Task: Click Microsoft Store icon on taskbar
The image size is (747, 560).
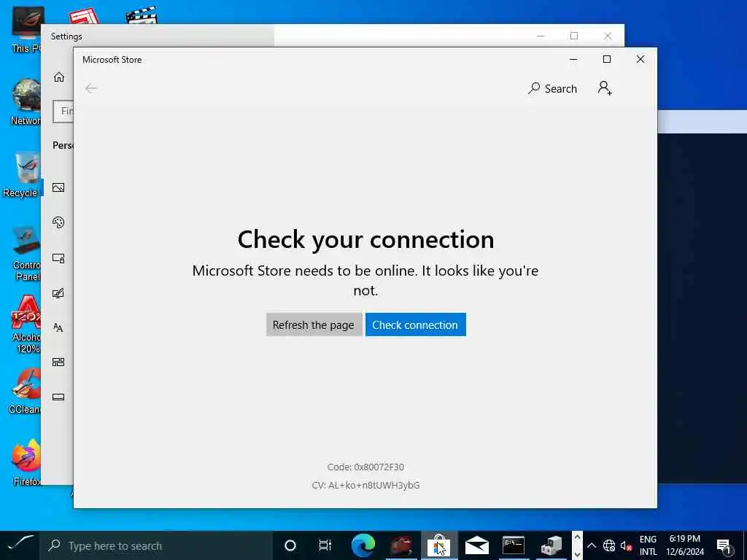Action: pos(438,545)
